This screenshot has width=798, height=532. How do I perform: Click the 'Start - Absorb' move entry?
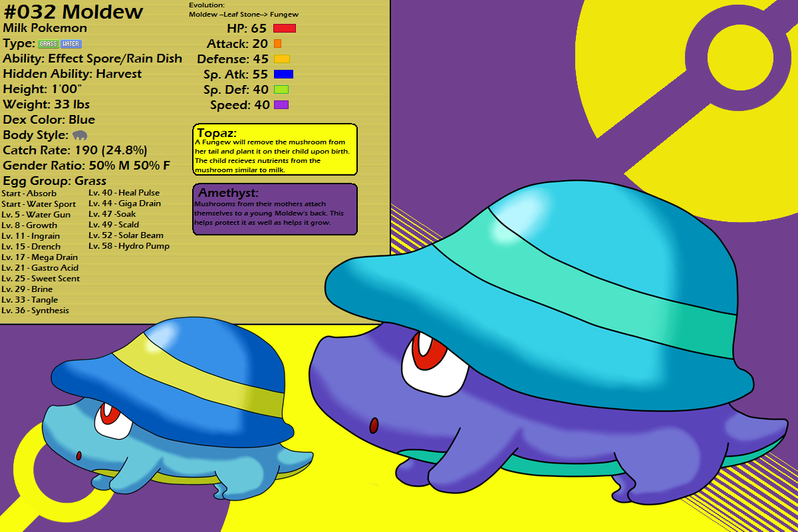click(29, 193)
